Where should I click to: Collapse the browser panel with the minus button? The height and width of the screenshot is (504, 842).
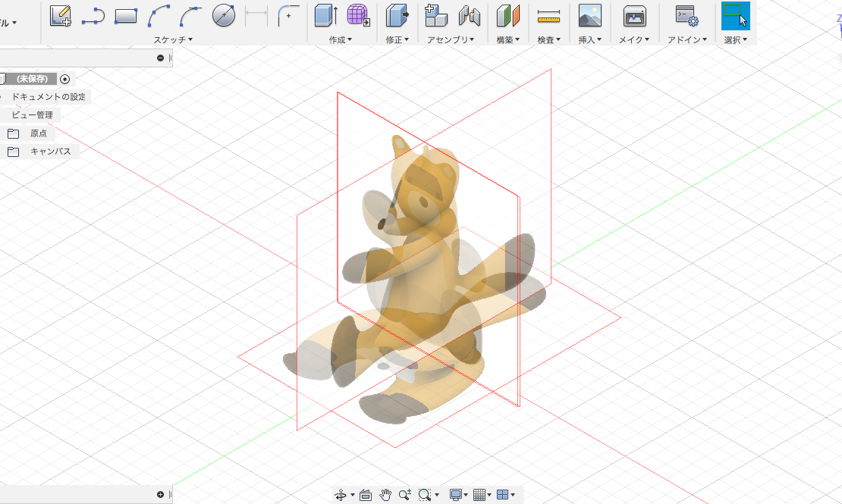click(160, 58)
